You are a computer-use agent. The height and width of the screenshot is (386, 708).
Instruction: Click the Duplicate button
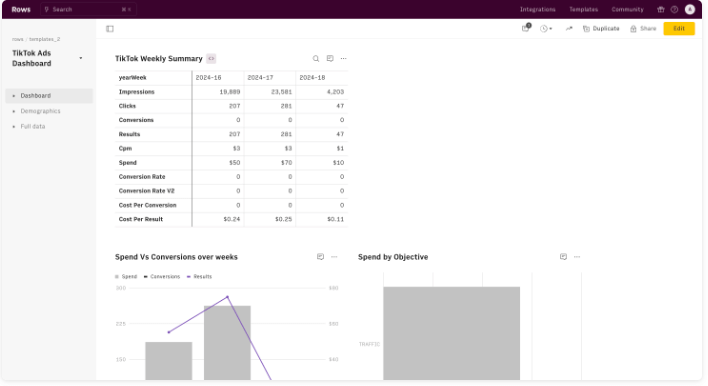(x=601, y=28)
